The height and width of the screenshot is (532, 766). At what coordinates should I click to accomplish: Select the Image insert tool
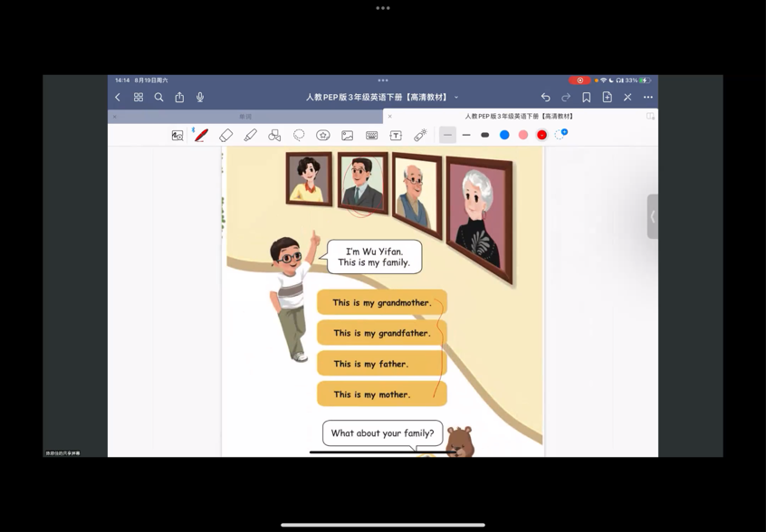pos(348,135)
